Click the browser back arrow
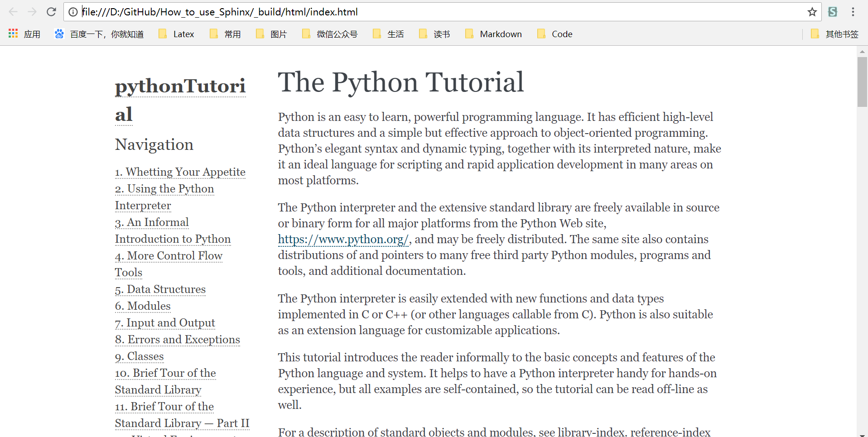This screenshot has height=437, width=868. click(13, 12)
